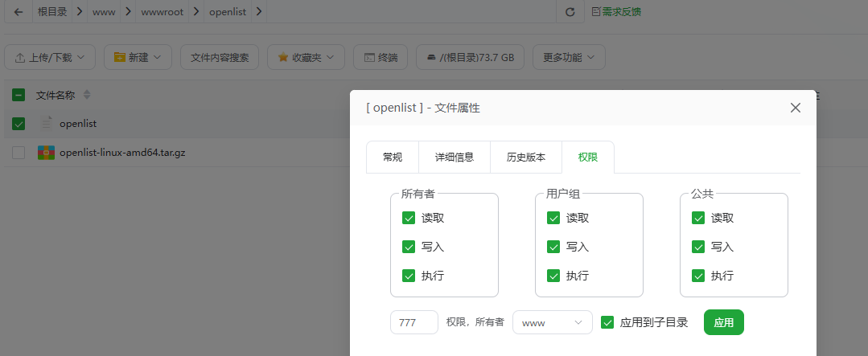
Task: Click the 文件内容搜索 button
Action: pyautogui.click(x=220, y=57)
